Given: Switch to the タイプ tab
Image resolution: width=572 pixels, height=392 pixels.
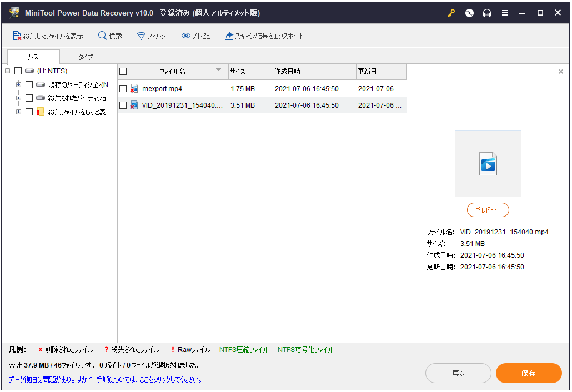Looking at the screenshot, I should pyautogui.click(x=86, y=57).
